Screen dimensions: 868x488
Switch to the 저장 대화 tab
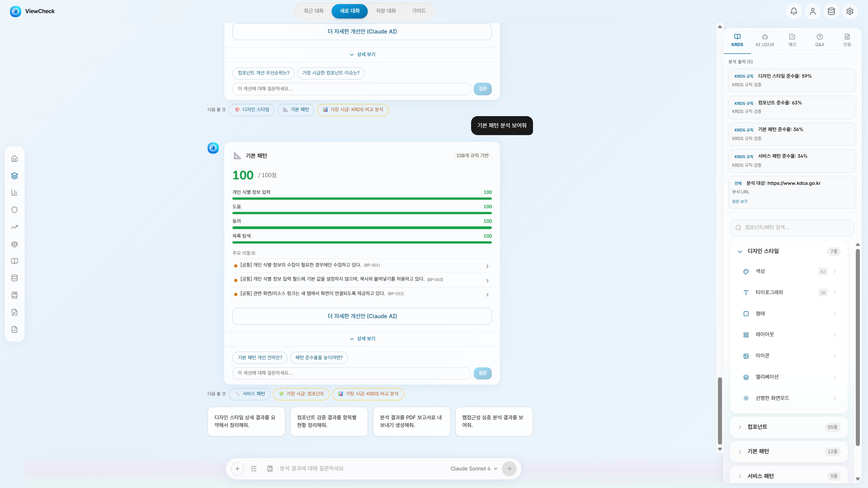pyautogui.click(x=386, y=11)
